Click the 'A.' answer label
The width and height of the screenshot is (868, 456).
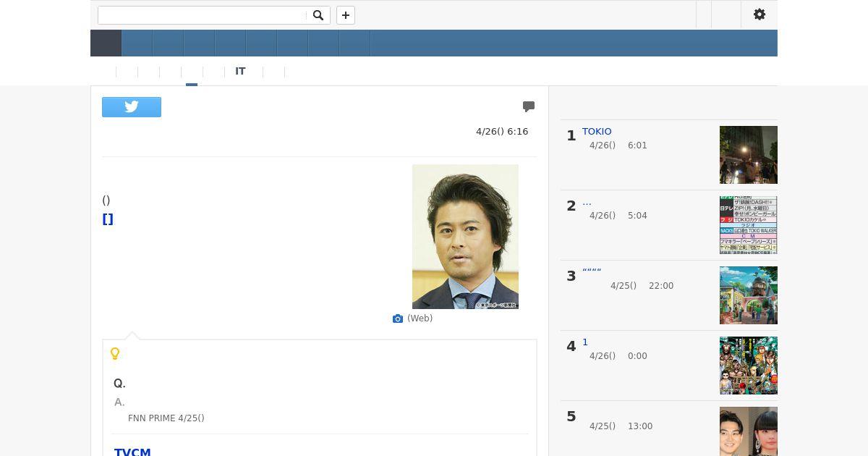coord(119,402)
